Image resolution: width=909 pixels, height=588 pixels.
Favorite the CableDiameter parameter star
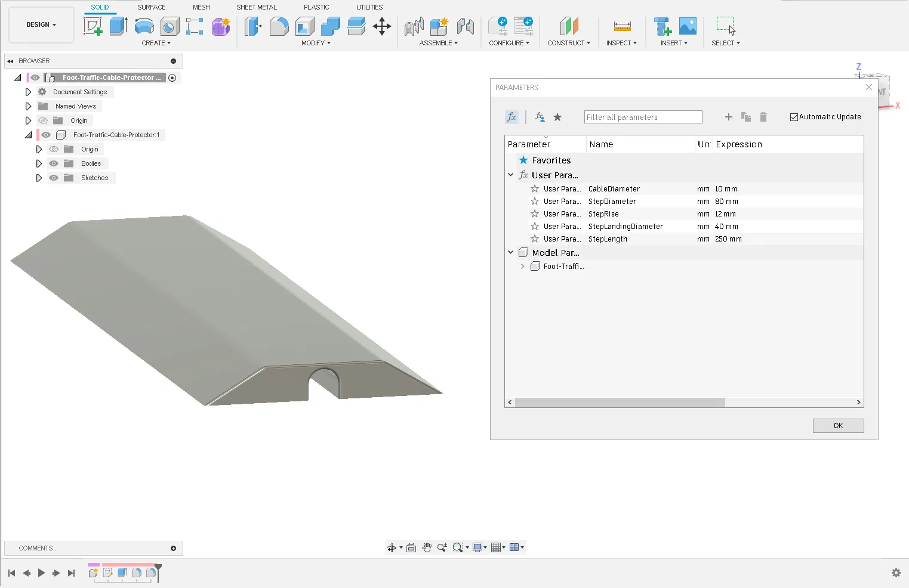[535, 188]
